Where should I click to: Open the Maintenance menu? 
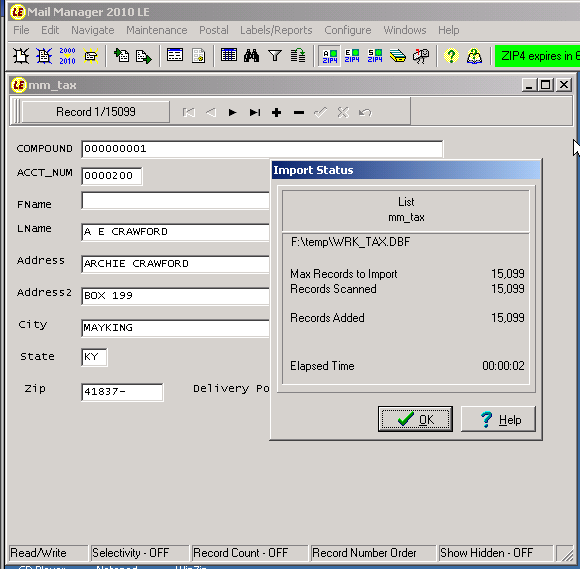click(x=156, y=30)
